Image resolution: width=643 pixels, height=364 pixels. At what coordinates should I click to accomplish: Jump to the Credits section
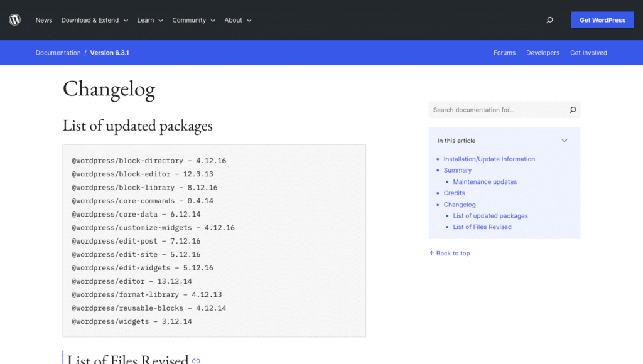coord(454,193)
